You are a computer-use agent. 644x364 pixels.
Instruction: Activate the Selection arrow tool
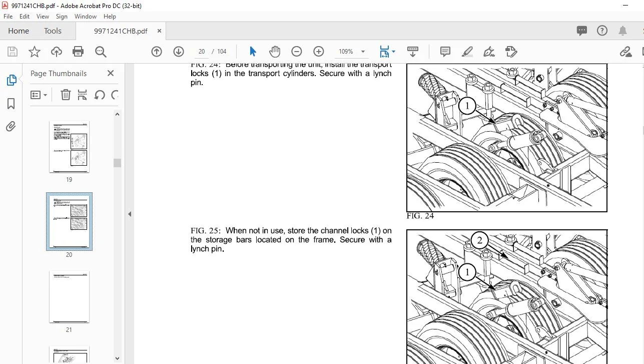(x=253, y=52)
